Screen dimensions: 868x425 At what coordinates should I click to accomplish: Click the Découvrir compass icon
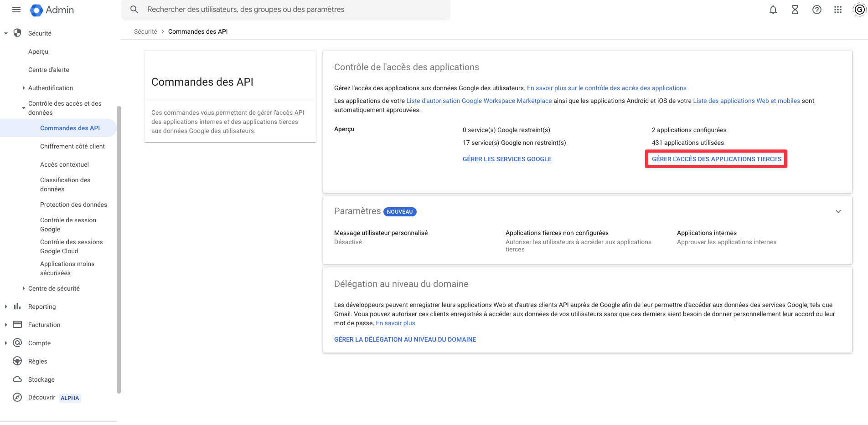17,397
